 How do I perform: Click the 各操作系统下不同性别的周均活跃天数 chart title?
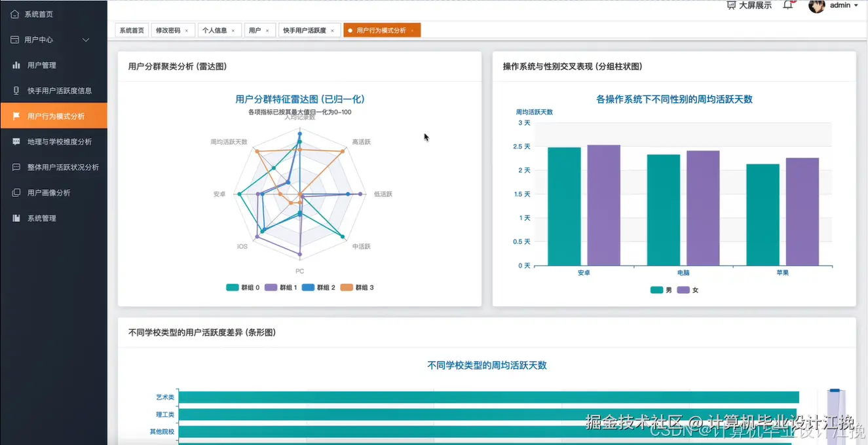pos(674,99)
